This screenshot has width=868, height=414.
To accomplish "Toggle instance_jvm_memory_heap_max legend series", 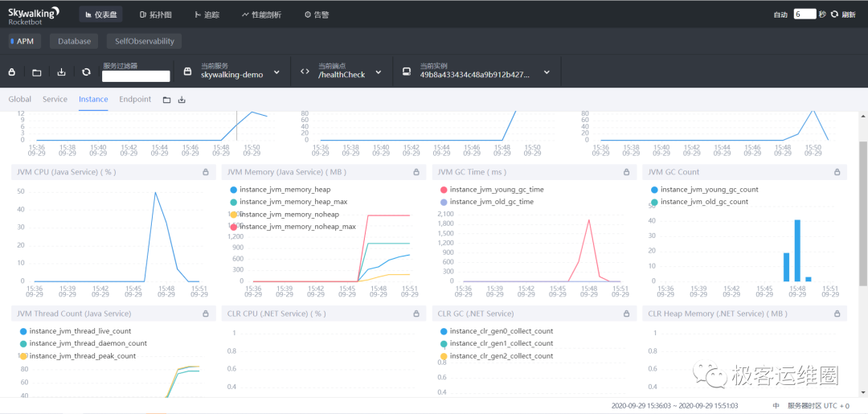I will tap(289, 202).
